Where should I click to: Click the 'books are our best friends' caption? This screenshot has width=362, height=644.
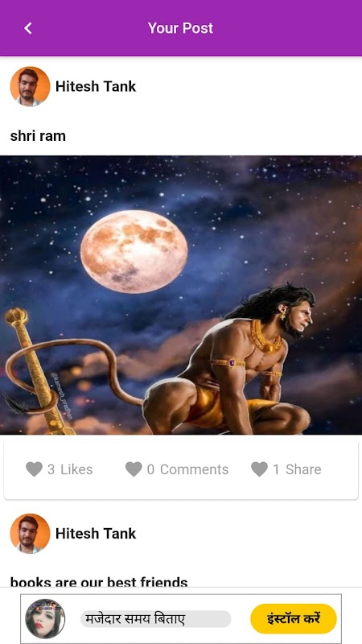click(x=99, y=582)
